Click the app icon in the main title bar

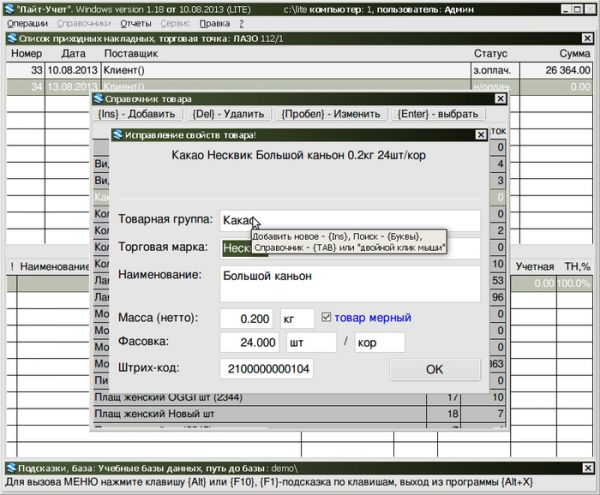[9, 7]
